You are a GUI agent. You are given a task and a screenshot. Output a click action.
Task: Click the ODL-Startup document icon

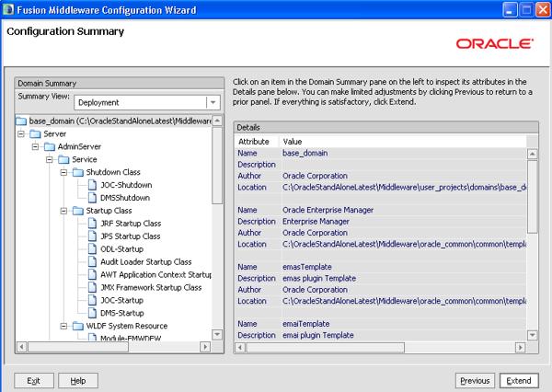pos(92,249)
